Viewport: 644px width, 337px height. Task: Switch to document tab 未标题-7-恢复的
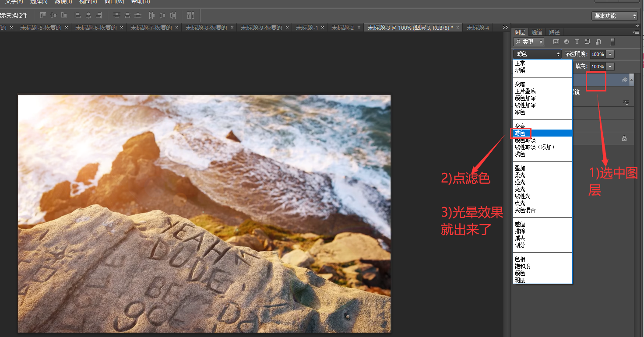[x=154, y=28]
